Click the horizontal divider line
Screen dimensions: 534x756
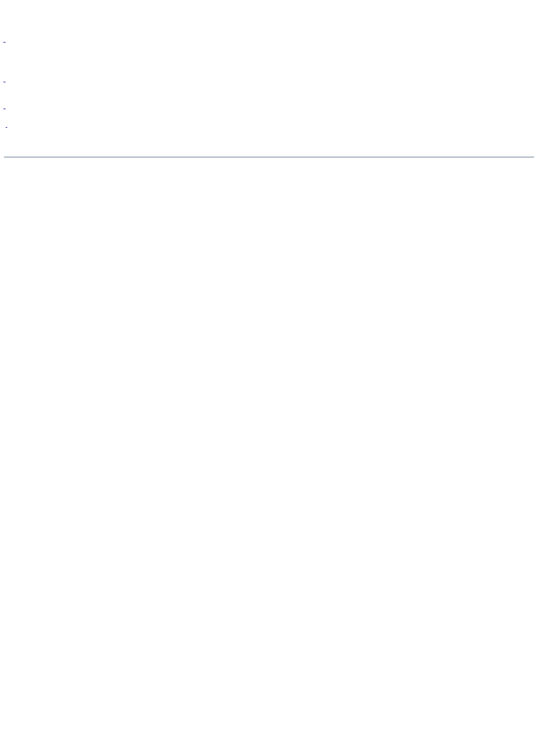point(269,157)
